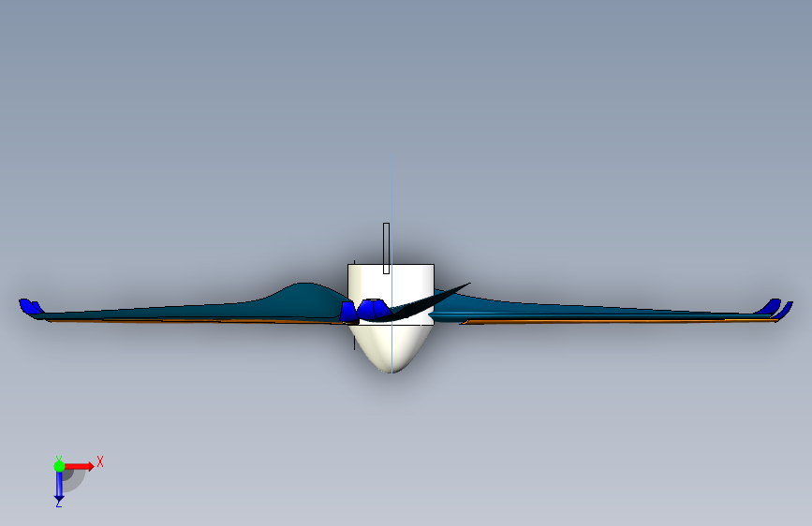Select the blue winglet at right wingtip

pyautogui.click(x=775, y=308)
